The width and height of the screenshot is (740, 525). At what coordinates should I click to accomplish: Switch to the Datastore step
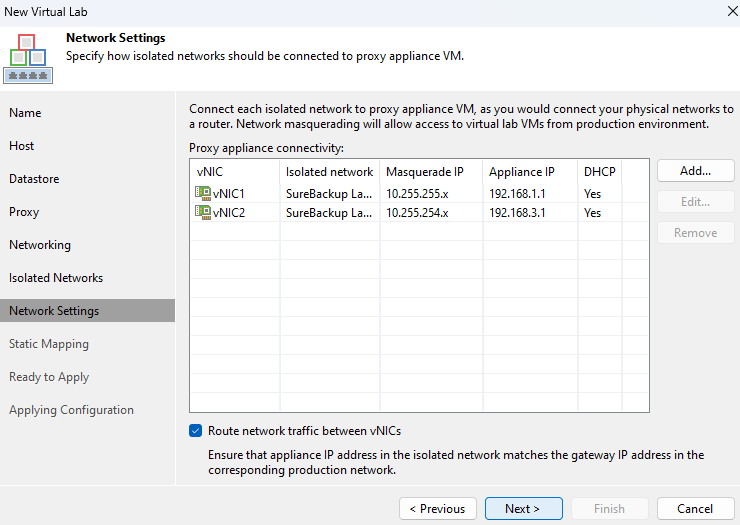(34, 179)
